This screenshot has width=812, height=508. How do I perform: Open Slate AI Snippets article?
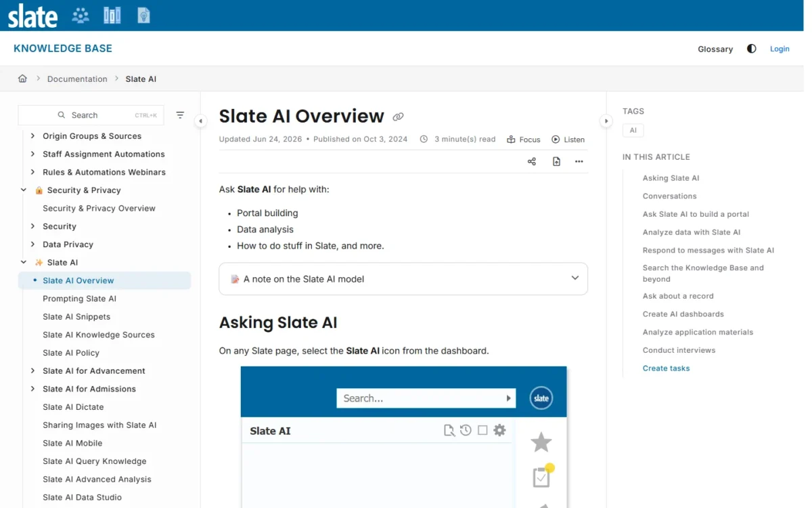tap(76, 317)
